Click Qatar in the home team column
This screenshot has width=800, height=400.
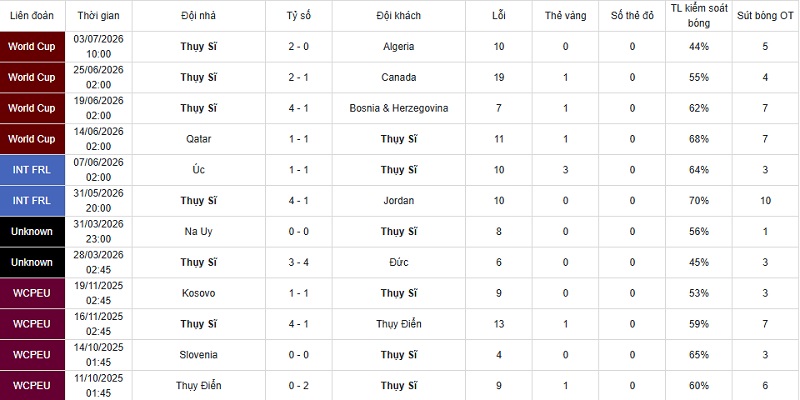(198, 139)
